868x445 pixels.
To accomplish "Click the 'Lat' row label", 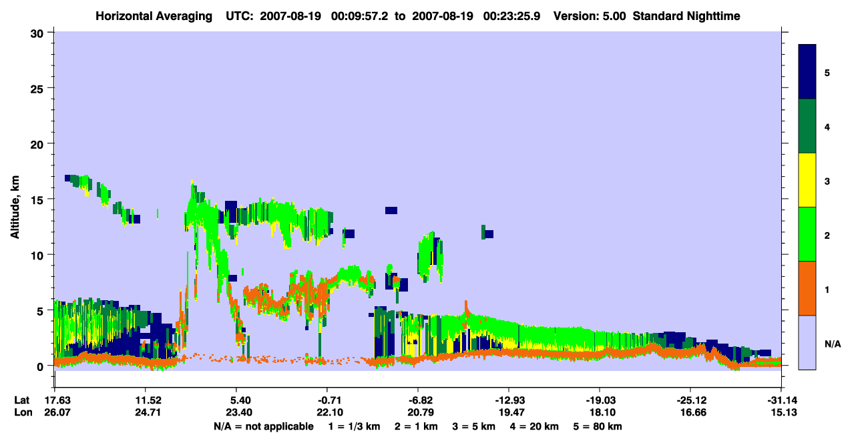I will click(x=22, y=400).
